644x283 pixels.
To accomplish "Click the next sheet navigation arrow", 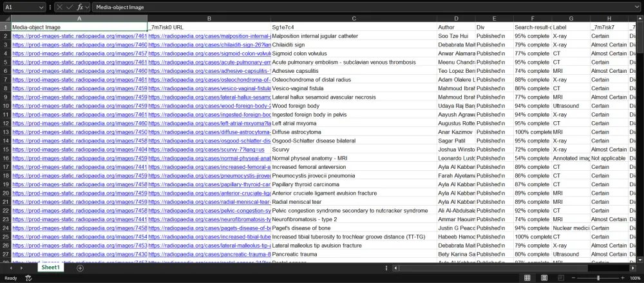I will tap(21, 268).
